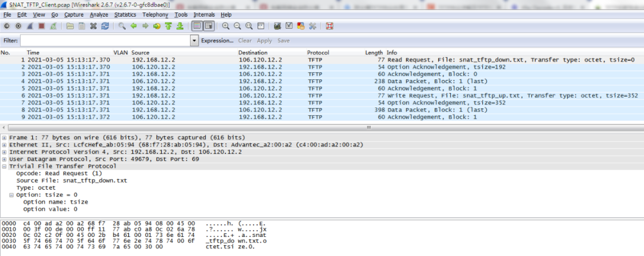Stop the running capture
This screenshot has width=644, height=256.
coord(41,26)
